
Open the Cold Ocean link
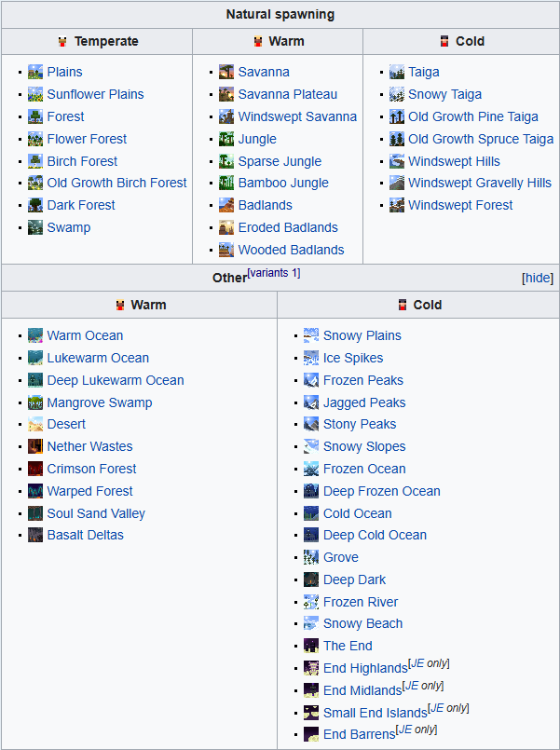tap(358, 513)
